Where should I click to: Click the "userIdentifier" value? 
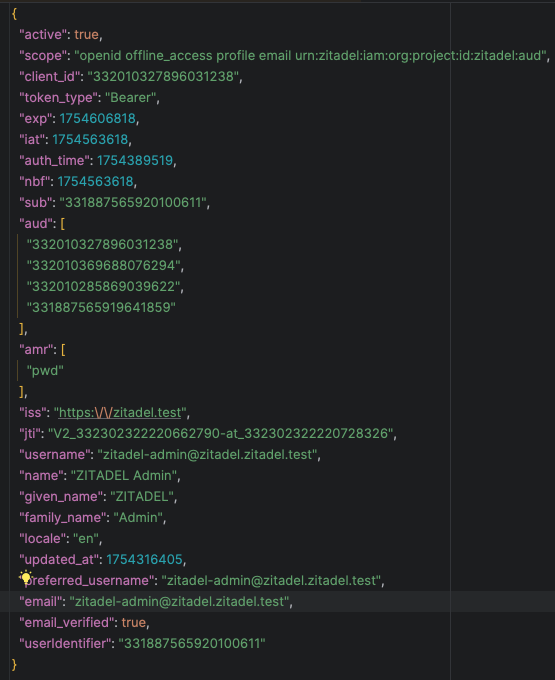click(192, 644)
